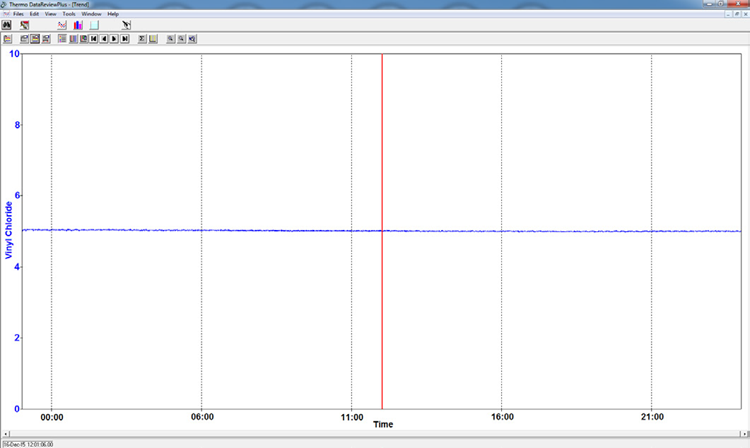Click the 21:00 time axis tick label
750x448 pixels.
click(652, 417)
